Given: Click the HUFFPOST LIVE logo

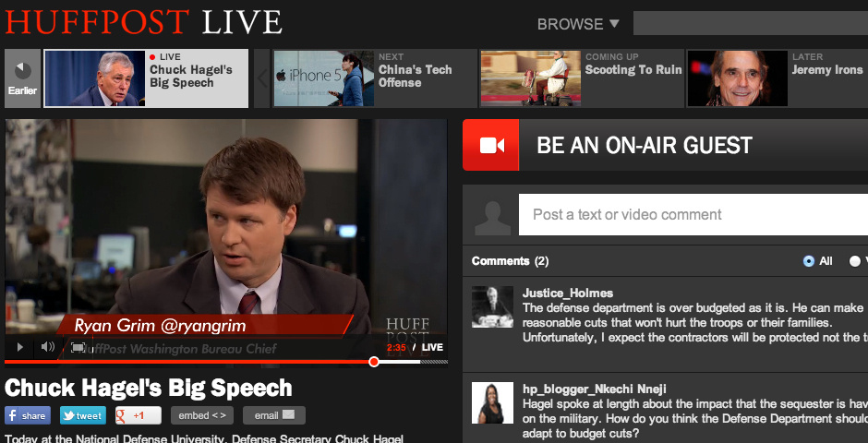Looking at the screenshot, I should [x=143, y=22].
